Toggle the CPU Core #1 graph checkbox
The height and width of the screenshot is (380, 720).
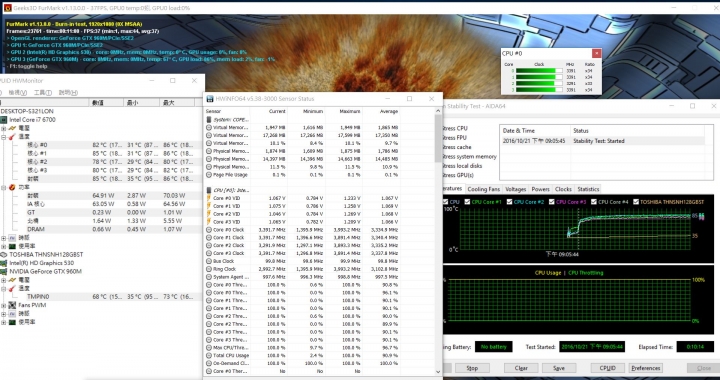pos(467,202)
